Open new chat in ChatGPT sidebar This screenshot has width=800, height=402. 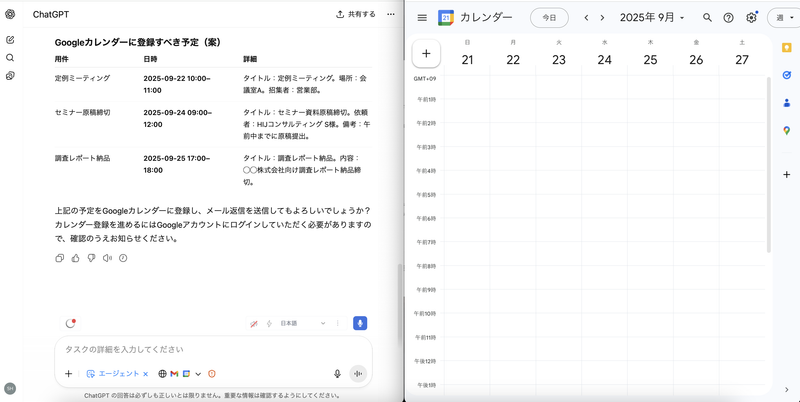click(x=10, y=40)
